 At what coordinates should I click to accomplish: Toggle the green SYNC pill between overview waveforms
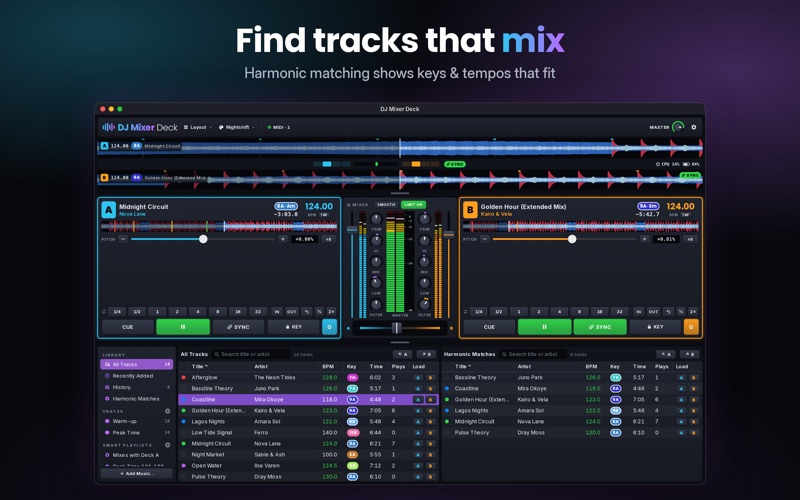454,164
